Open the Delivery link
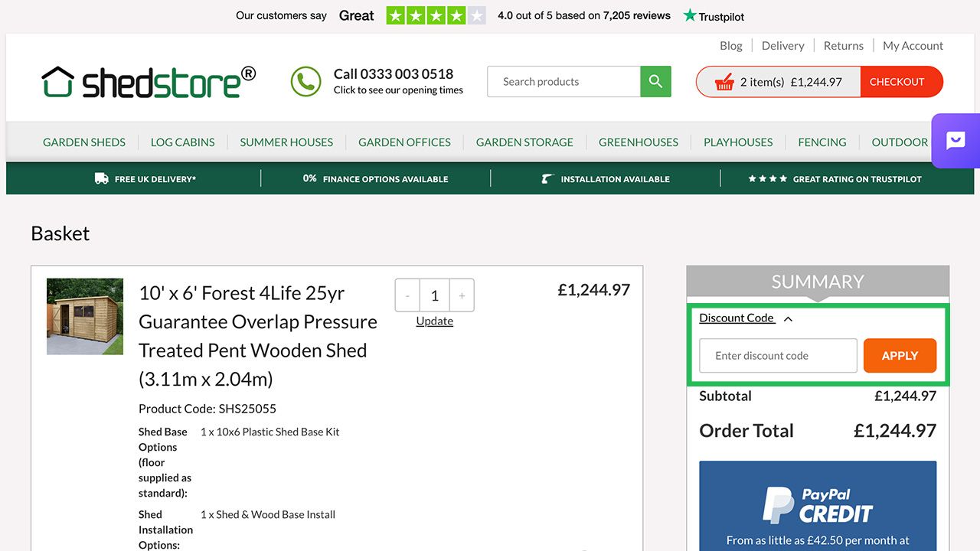The height and width of the screenshot is (551, 980). coord(782,46)
